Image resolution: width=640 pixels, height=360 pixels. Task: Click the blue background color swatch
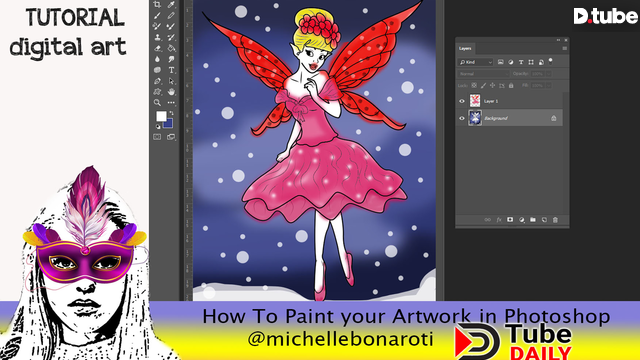pyautogui.click(x=169, y=124)
